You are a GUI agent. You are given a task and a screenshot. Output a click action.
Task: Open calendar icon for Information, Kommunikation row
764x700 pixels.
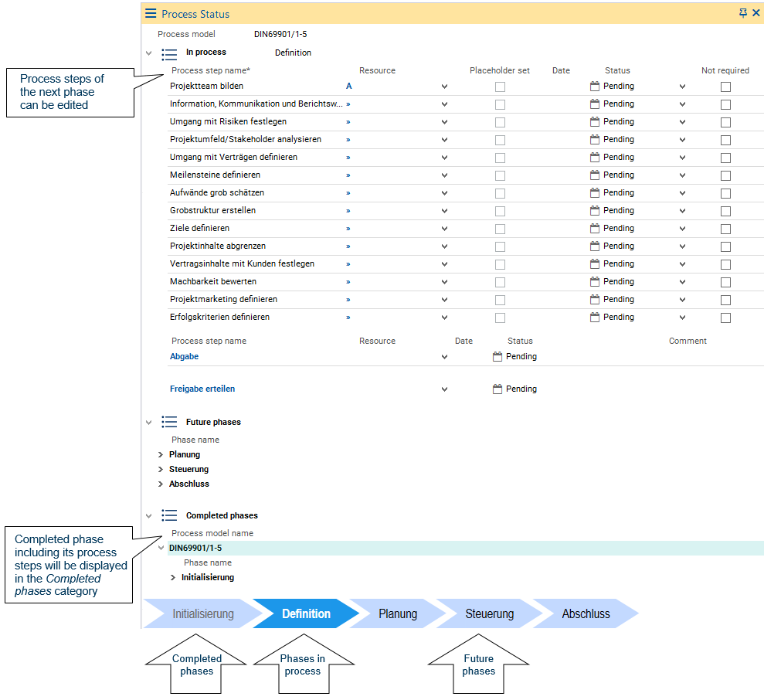tap(595, 104)
